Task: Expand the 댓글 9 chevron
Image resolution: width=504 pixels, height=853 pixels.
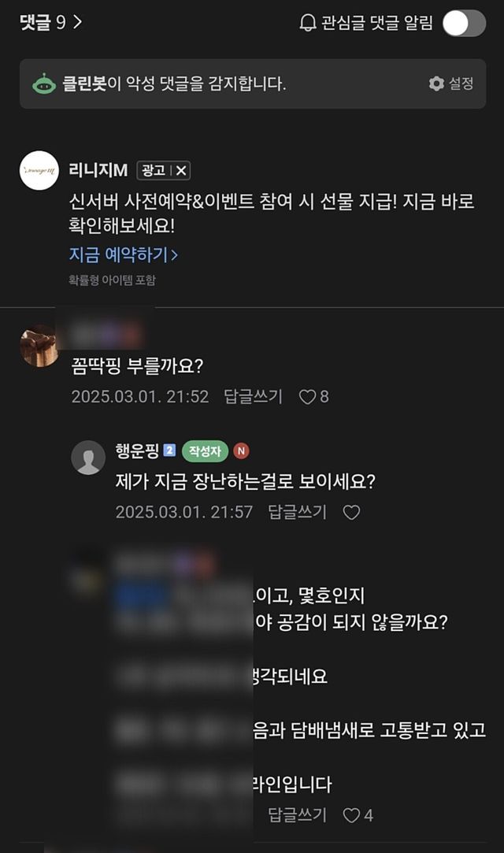Action: click(x=77, y=22)
